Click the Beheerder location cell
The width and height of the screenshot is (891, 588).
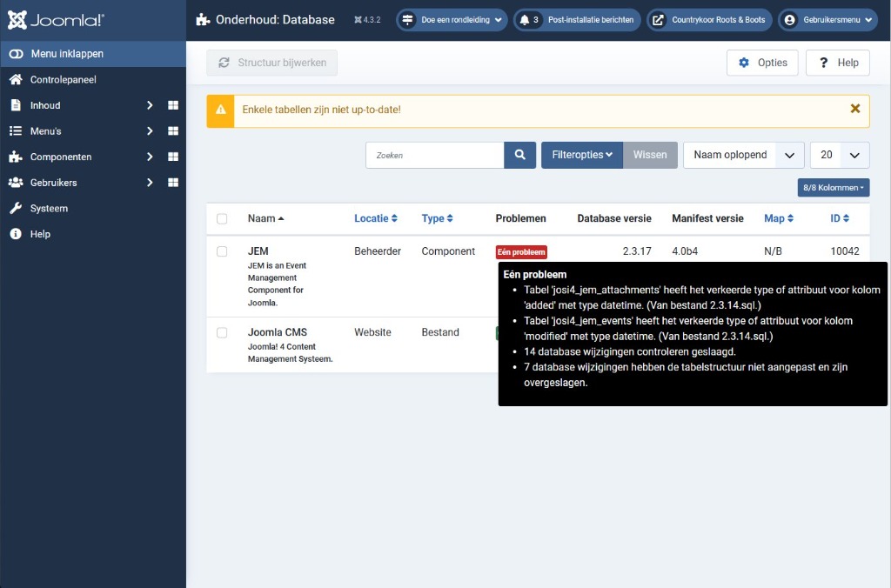378,251
